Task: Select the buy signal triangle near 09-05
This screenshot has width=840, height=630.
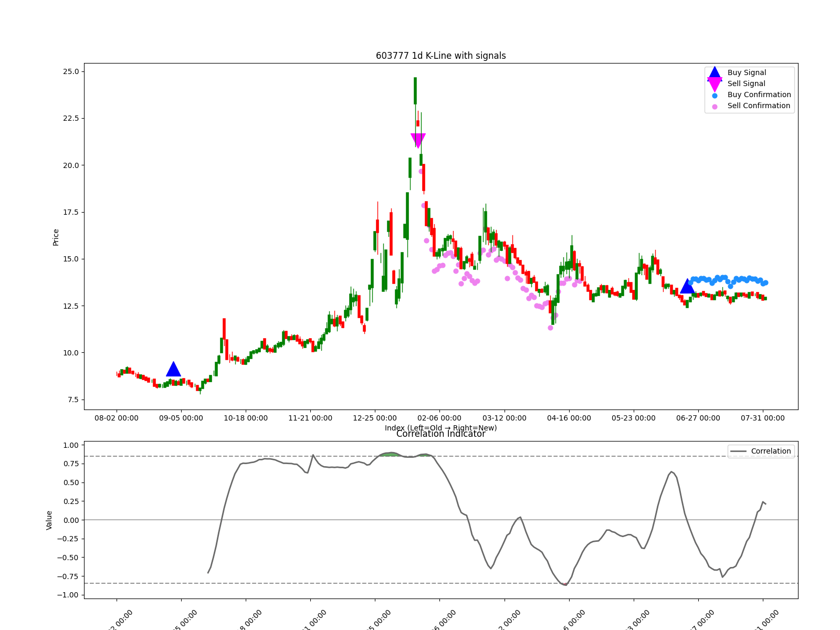Action: coord(173,370)
